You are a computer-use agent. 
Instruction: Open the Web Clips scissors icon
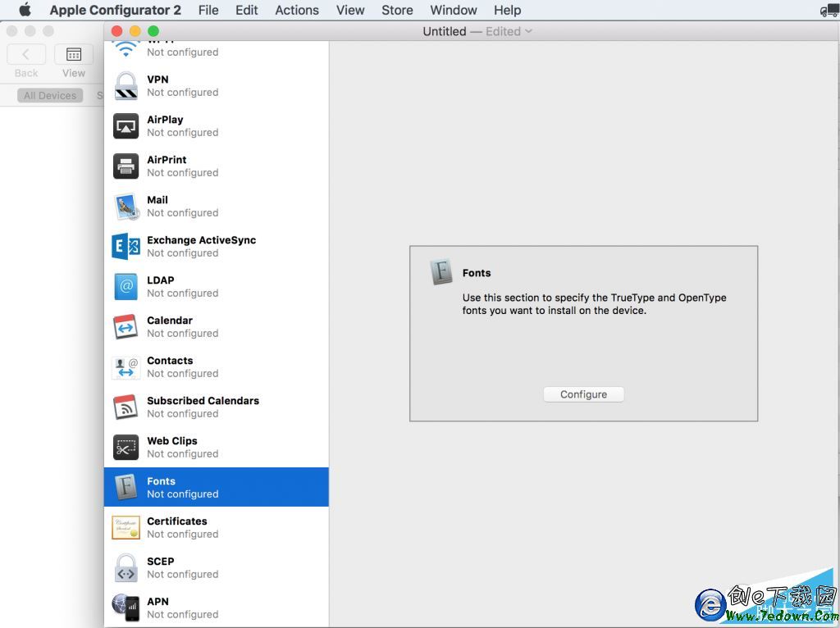[x=126, y=448]
